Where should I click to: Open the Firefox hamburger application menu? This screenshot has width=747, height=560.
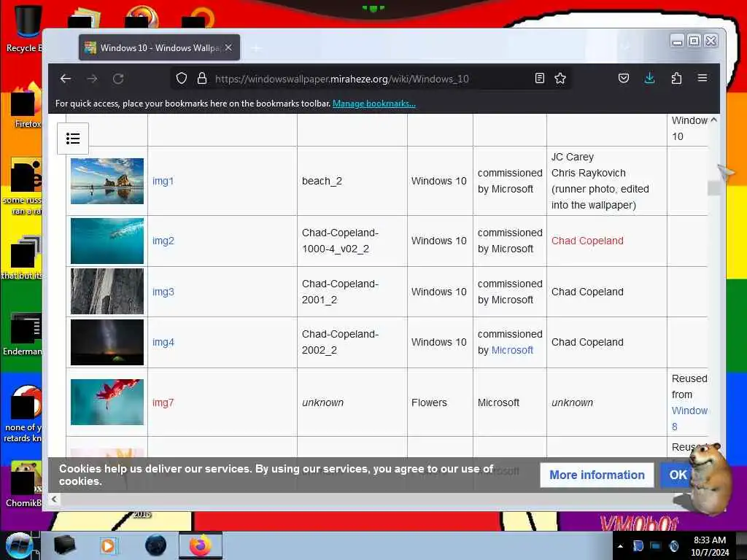(703, 77)
